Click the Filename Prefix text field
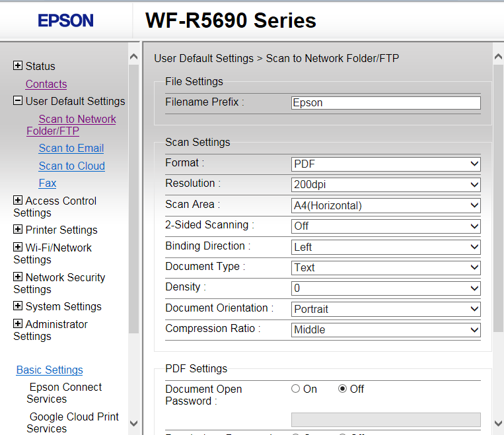 coord(386,102)
